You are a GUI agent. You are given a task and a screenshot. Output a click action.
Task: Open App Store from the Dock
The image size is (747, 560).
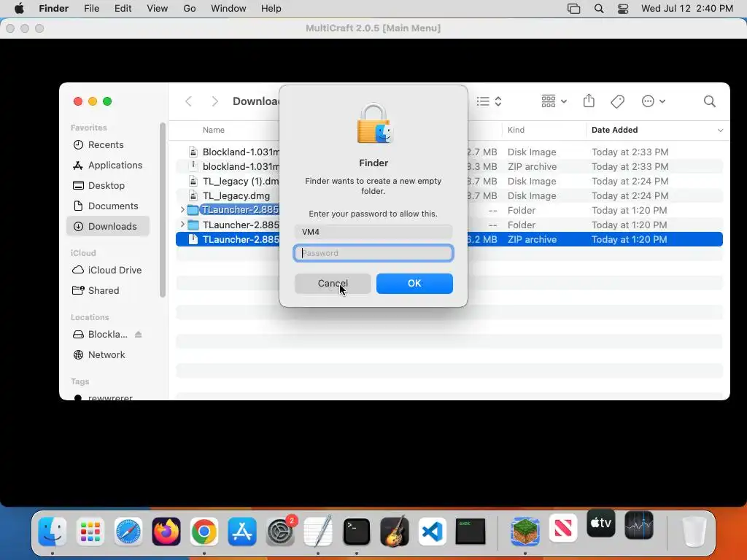click(242, 532)
